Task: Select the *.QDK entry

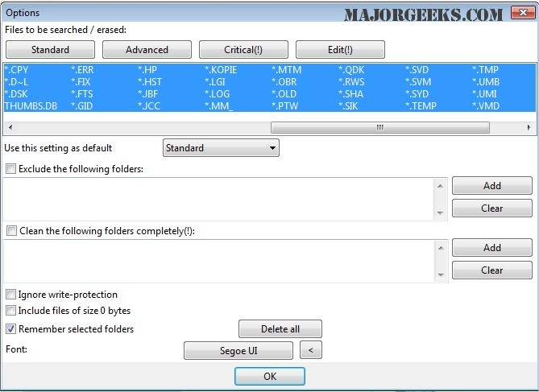Action: point(351,70)
